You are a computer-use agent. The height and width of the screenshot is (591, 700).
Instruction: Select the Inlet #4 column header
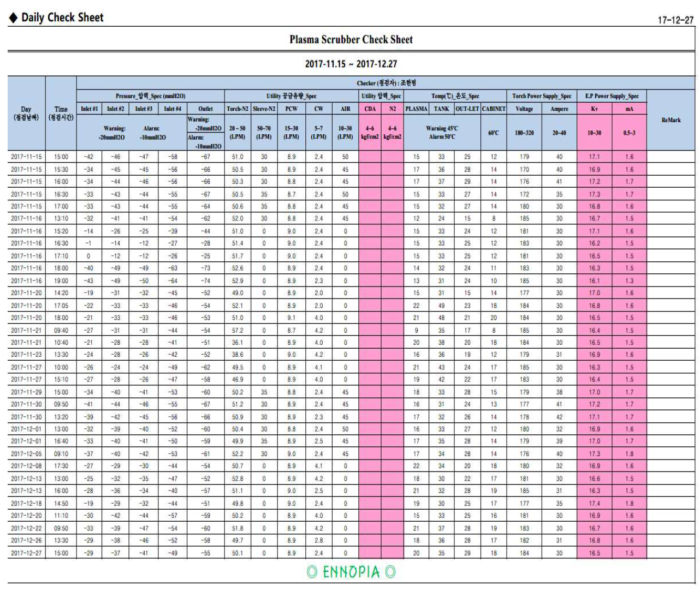point(173,109)
